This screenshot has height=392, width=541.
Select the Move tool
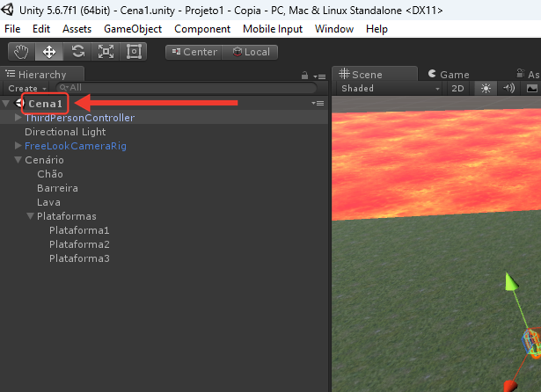pos(49,52)
